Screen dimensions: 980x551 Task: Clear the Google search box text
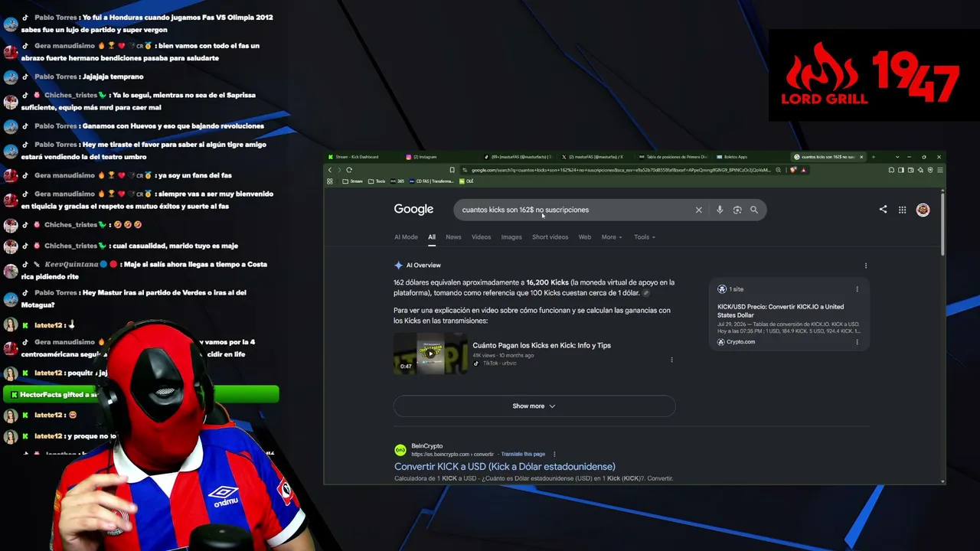tap(698, 210)
